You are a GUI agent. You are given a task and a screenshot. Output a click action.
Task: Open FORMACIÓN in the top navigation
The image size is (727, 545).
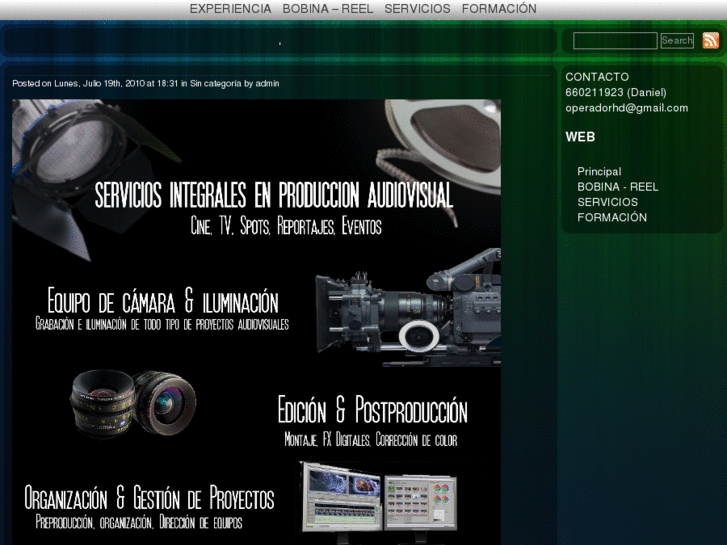[499, 9]
